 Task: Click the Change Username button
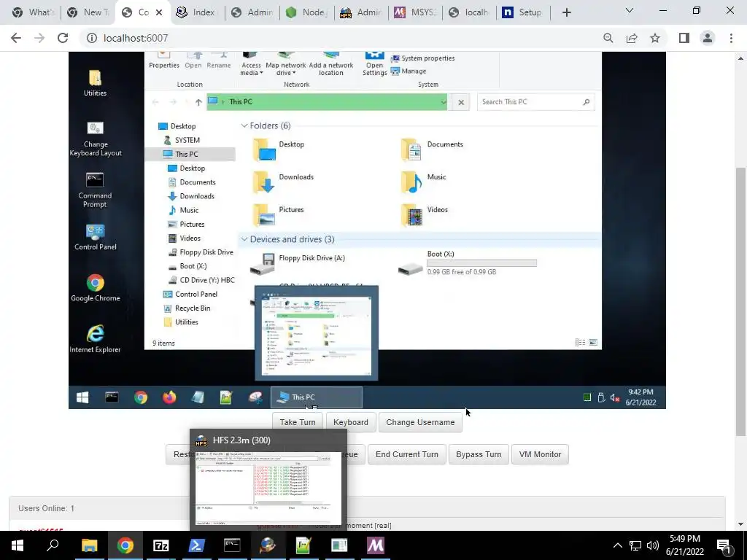click(420, 422)
